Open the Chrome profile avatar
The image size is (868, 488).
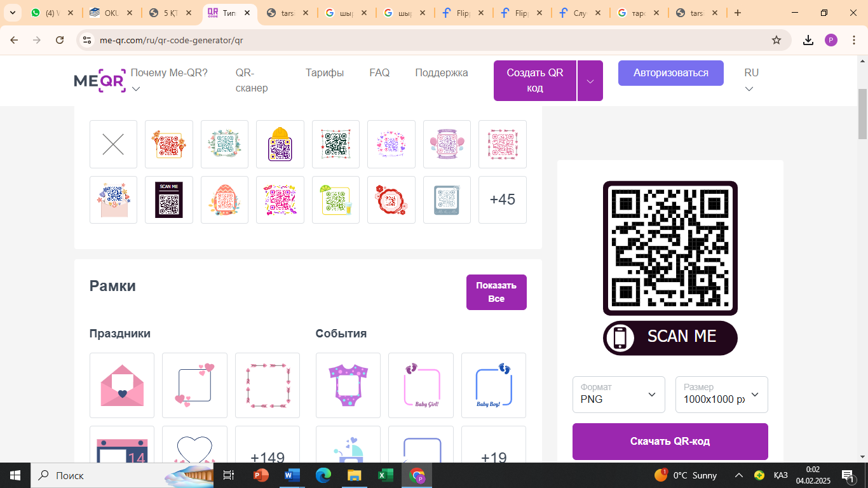(831, 40)
